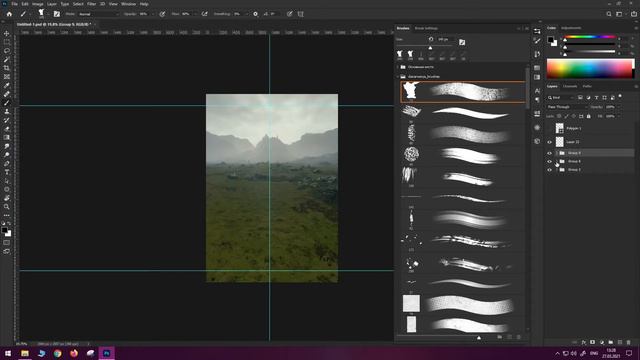Toggle the brush settings panel button

pyautogui.click(x=57, y=14)
